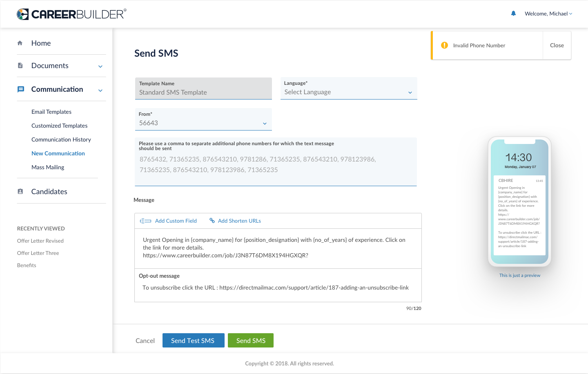
Task: Open the Welcome, Michael user menu
Action: coord(548,14)
